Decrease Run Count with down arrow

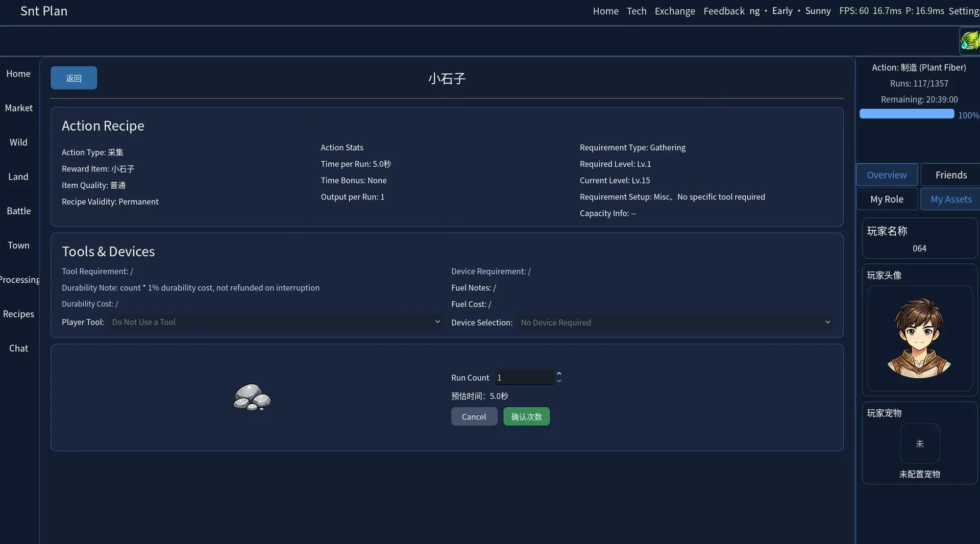click(559, 381)
